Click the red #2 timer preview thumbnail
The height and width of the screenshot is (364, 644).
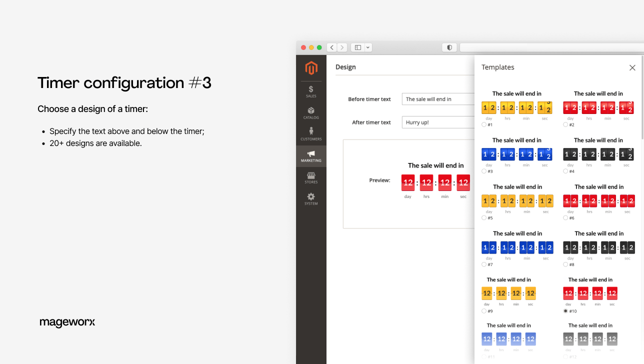[x=598, y=107]
